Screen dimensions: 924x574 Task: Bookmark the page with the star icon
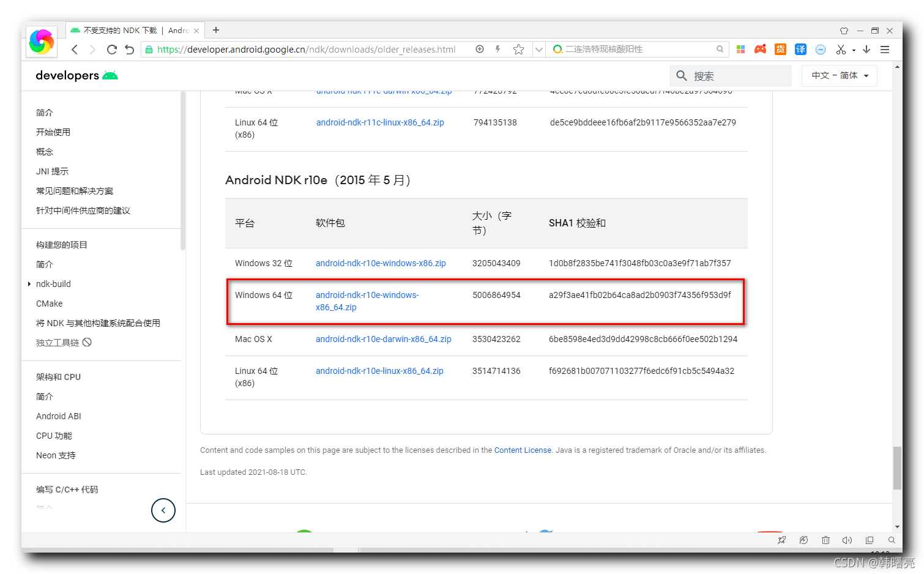coord(518,50)
